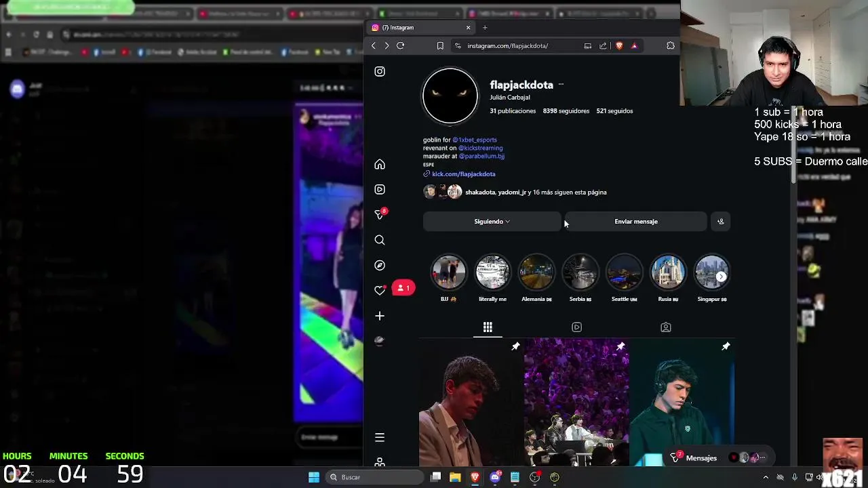Open direct messages icon with red badge
868x488 pixels.
[380, 215]
